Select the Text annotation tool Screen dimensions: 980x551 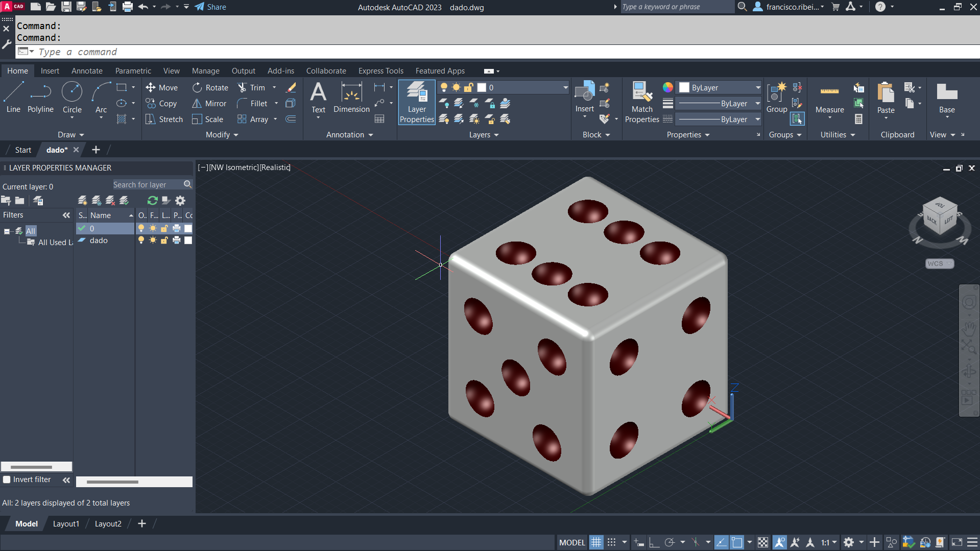click(x=318, y=98)
